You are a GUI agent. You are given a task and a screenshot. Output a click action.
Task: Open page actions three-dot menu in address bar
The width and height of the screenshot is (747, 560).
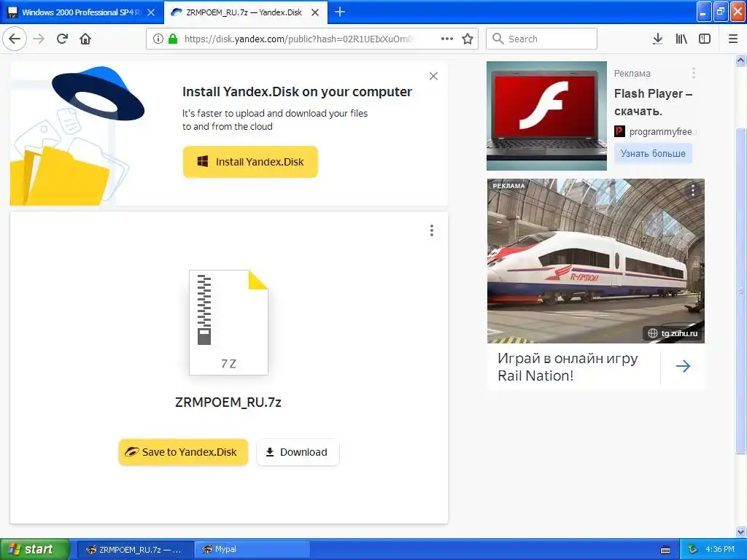point(447,39)
